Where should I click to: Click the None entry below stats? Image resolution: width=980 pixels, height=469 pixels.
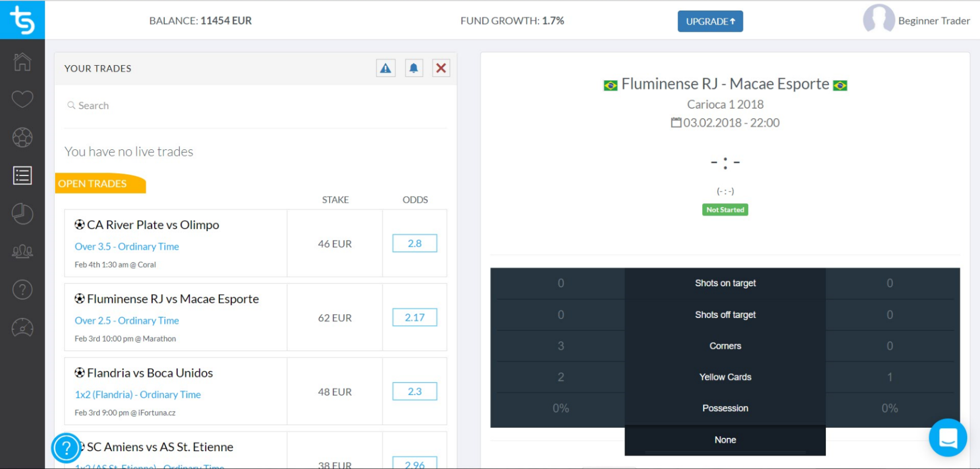coord(725,439)
